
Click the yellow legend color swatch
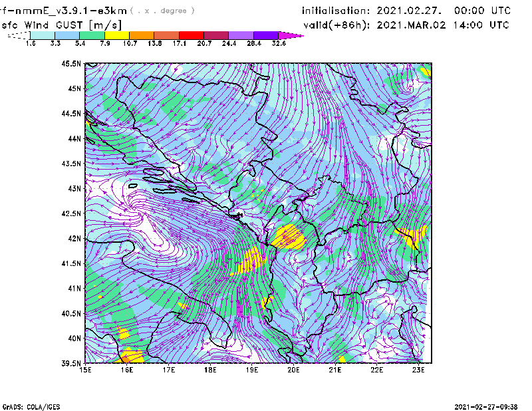(117, 35)
